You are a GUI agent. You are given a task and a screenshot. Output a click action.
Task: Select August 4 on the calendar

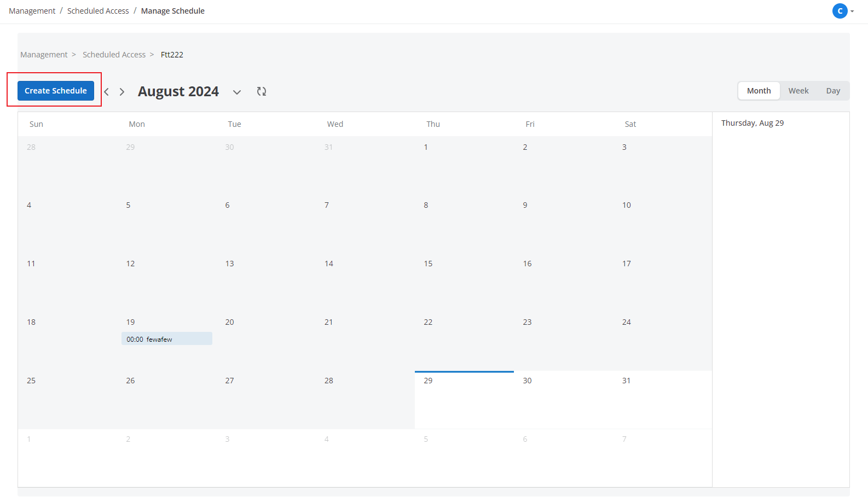29,205
